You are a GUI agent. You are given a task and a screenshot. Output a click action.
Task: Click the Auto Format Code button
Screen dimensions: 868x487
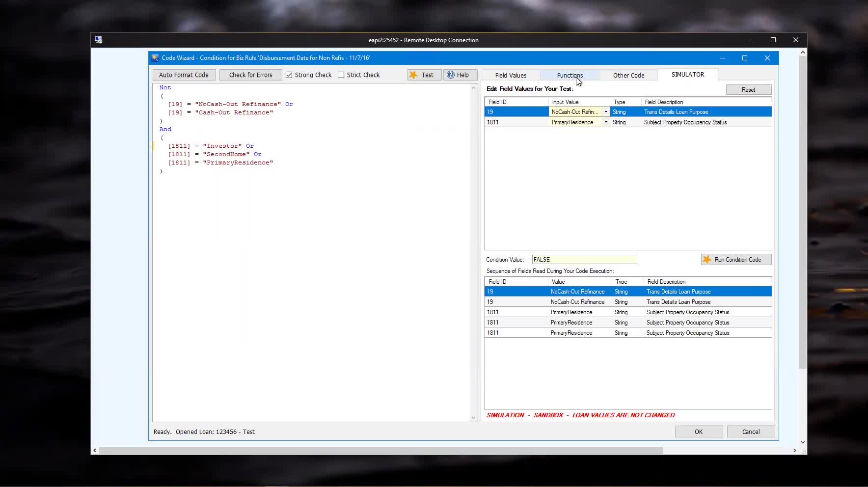184,75
